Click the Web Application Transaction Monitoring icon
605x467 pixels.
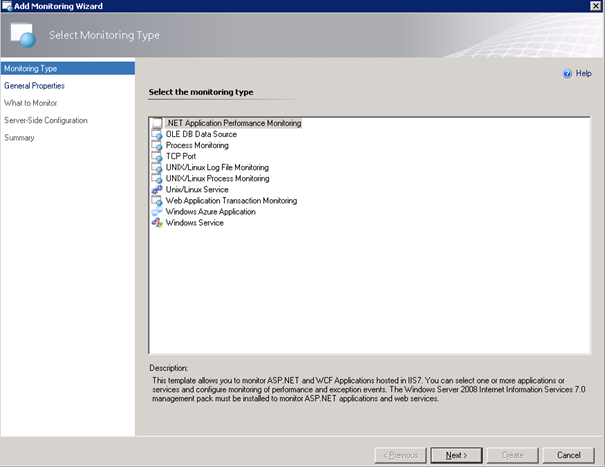coord(157,201)
